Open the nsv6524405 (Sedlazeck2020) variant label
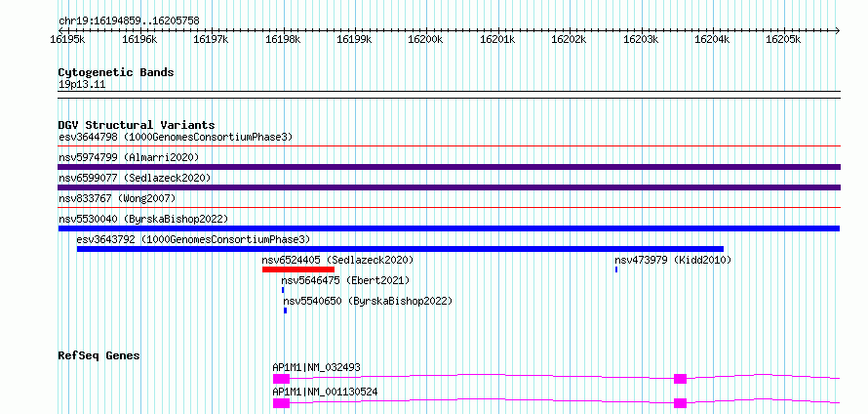 337,260
